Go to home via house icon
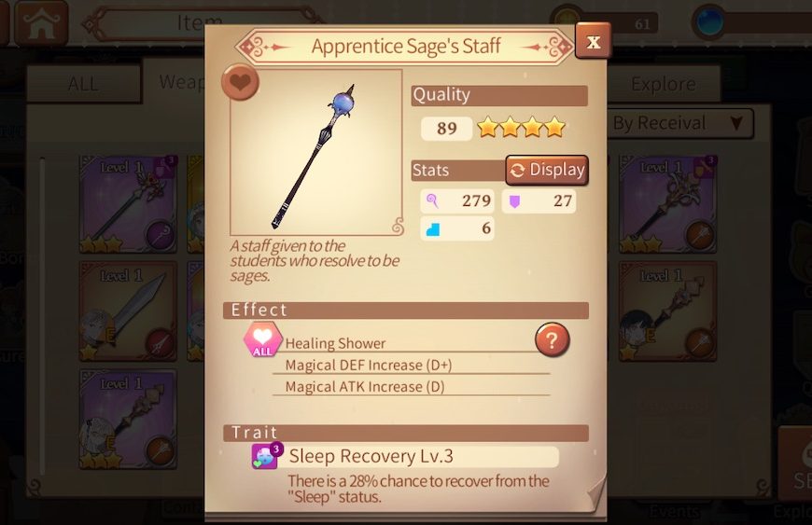 pos(41,24)
